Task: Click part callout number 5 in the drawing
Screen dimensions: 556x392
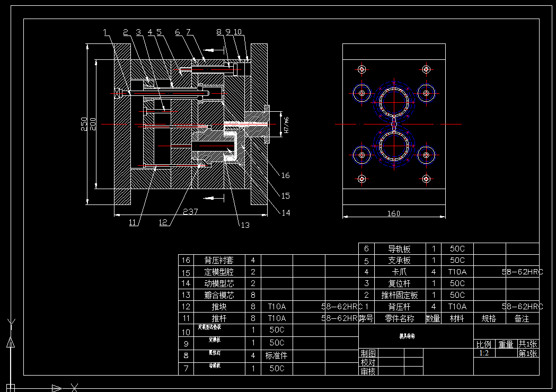Action: 159,32
